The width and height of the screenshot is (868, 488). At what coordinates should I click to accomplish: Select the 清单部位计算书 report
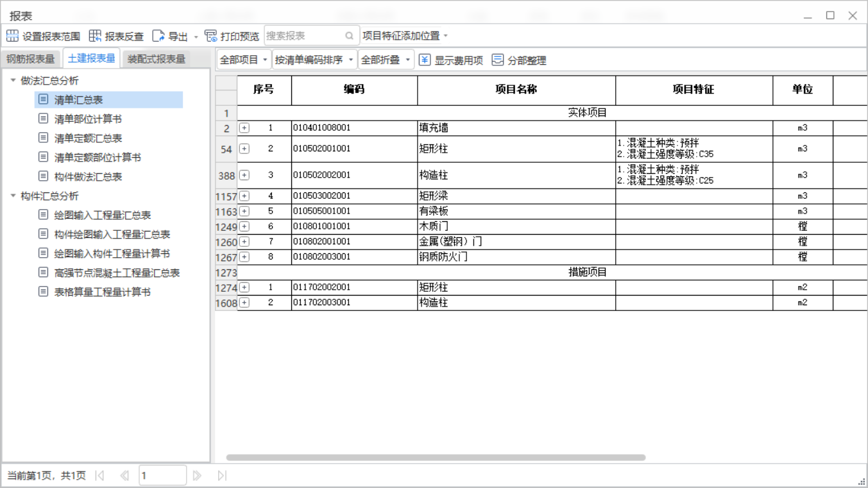point(88,119)
